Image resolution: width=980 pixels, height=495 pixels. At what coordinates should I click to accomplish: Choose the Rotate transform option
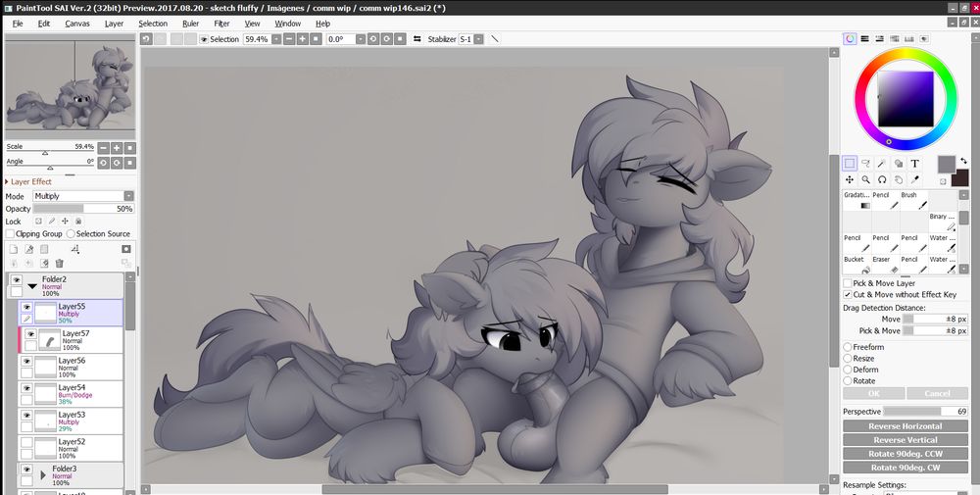click(848, 380)
